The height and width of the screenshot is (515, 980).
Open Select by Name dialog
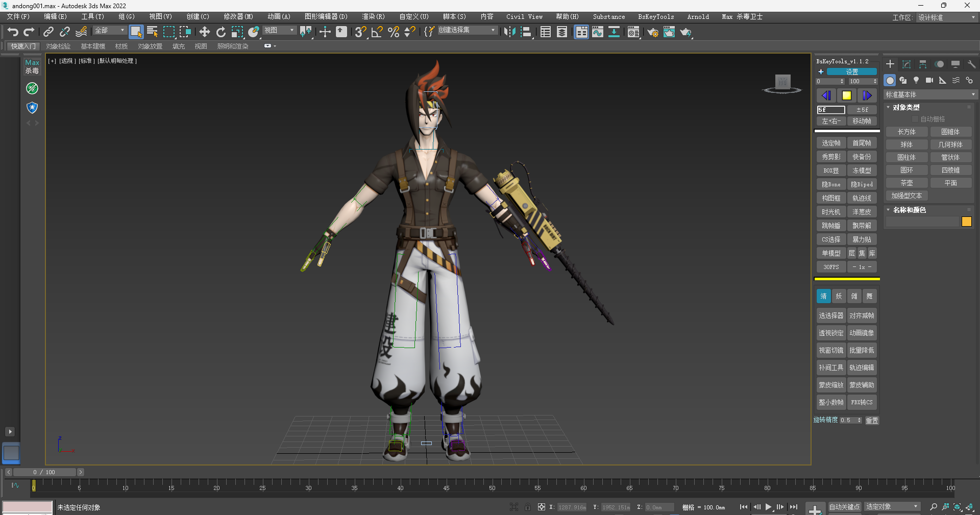click(152, 32)
